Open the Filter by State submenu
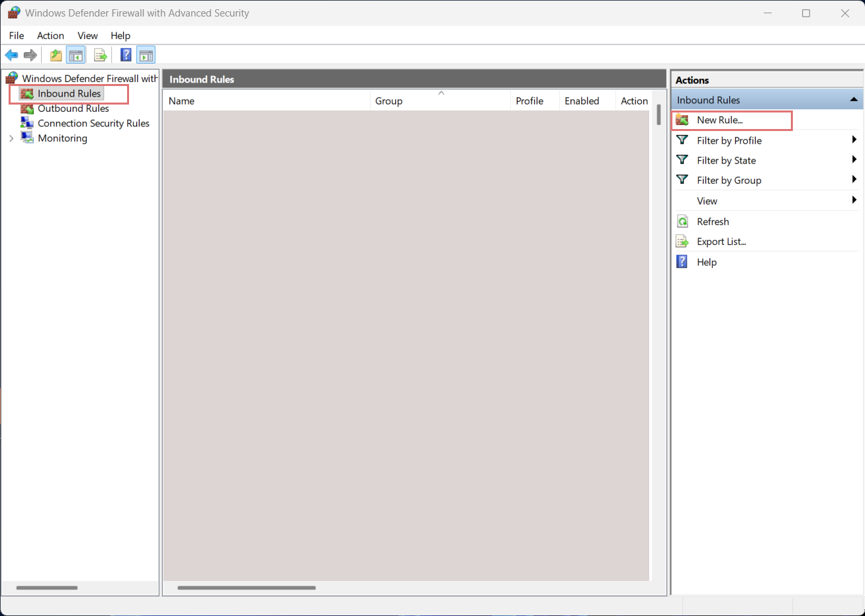Image resolution: width=865 pixels, height=616 pixels. [726, 161]
